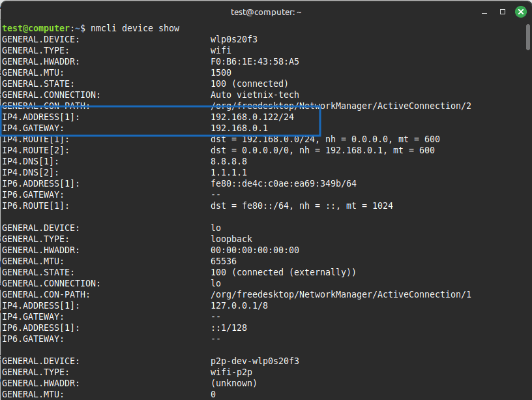Click the ActiveConnection/1 path for loopback
532x400 pixels.
(x=341, y=294)
